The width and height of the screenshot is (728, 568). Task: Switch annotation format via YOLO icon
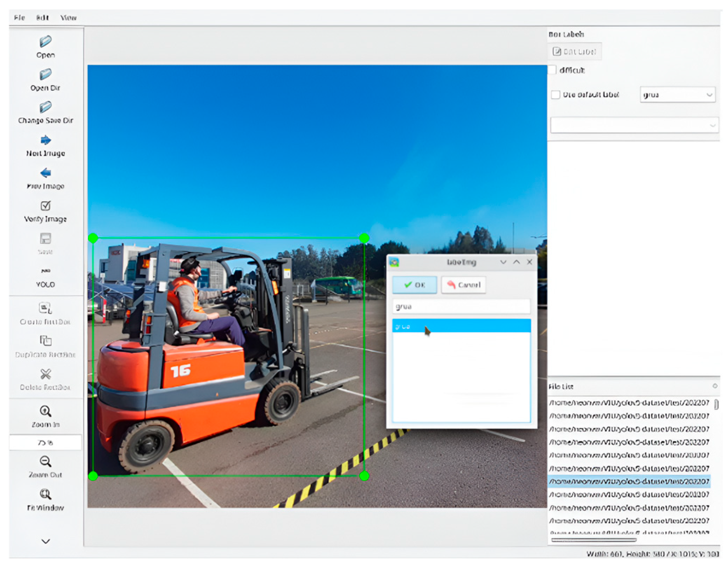46,271
